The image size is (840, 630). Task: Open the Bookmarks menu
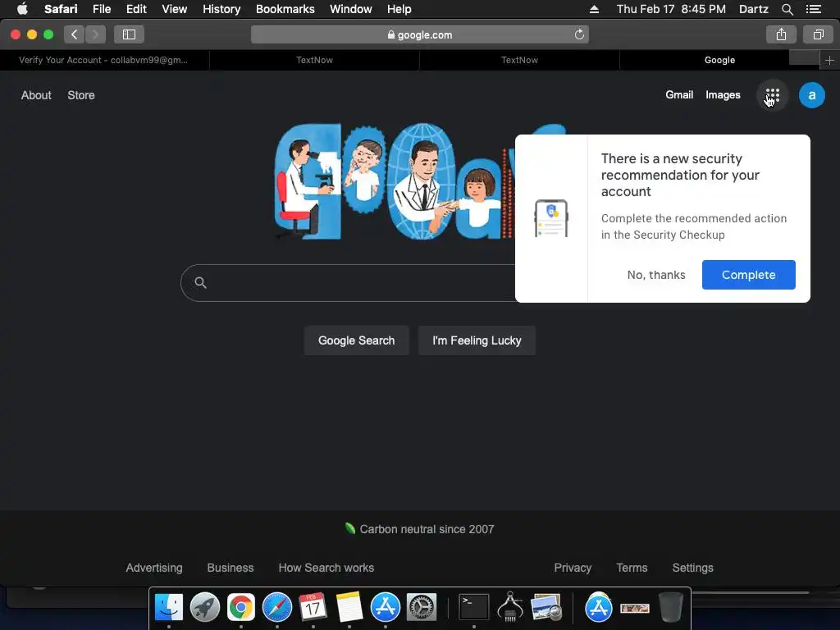coord(285,9)
